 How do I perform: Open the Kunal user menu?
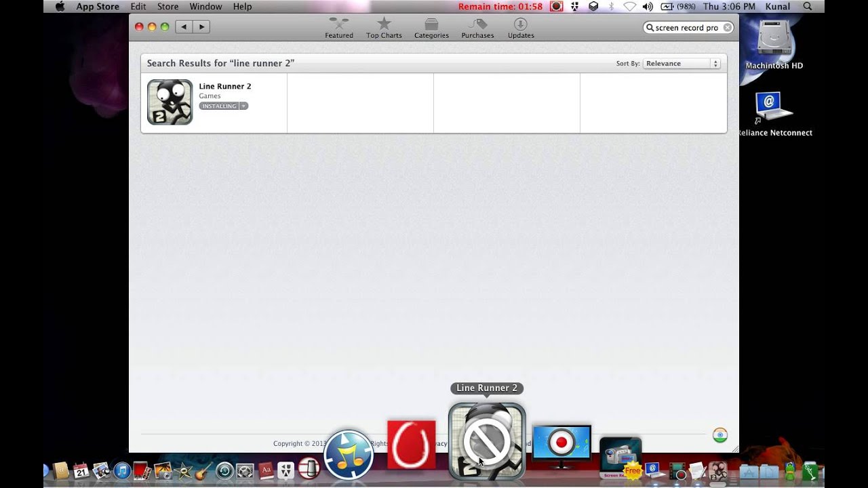(778, 6)
